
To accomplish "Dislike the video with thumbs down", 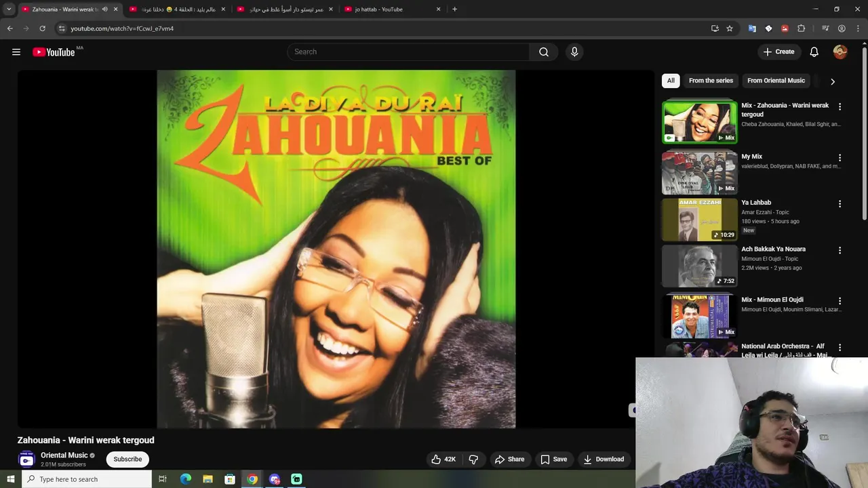I will click(473, 459).
